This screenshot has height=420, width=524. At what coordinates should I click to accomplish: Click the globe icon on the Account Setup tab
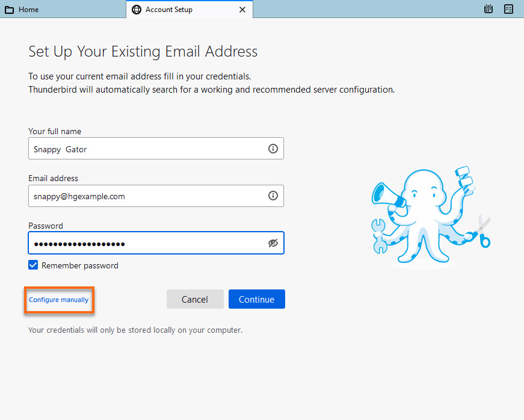(x=137, y=10)
